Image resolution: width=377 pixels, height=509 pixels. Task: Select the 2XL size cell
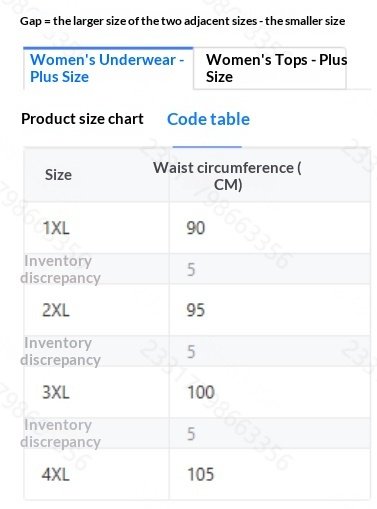96,310
